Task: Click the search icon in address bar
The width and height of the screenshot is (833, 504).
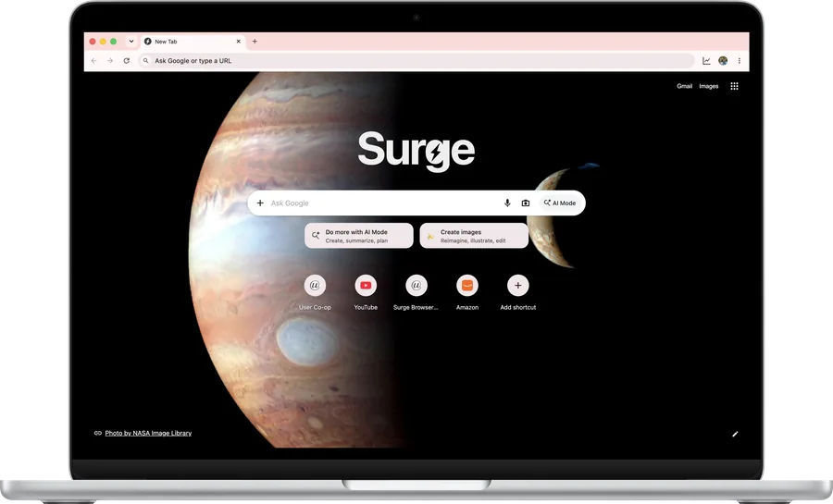Action: [146, 61]
